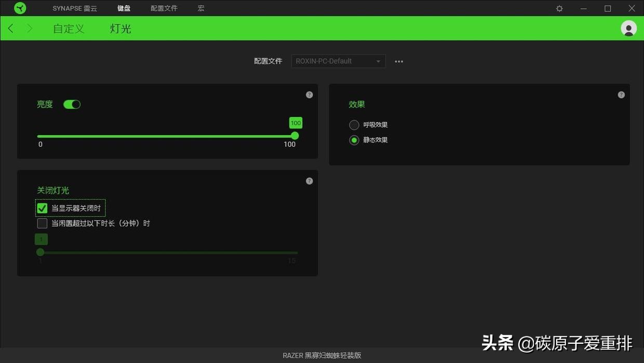Click the user account avatar icon
The height and width of the screenshot is (363, 644).
628,29
